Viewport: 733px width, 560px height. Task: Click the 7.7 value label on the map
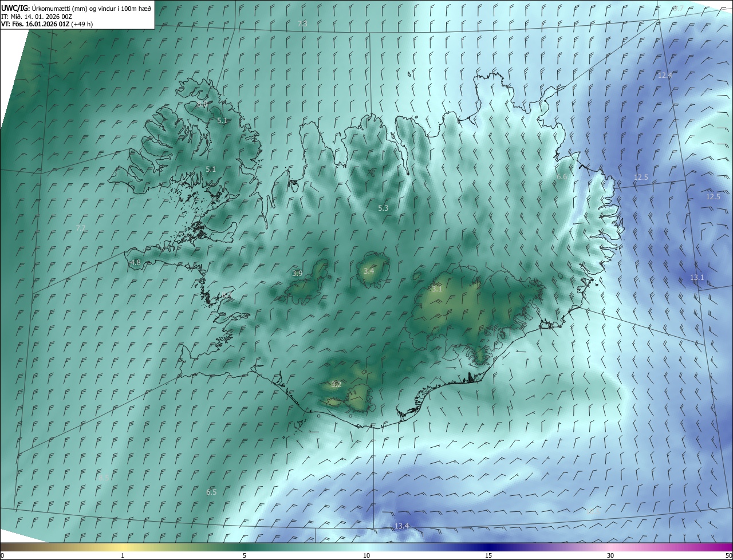pos(81,228)
